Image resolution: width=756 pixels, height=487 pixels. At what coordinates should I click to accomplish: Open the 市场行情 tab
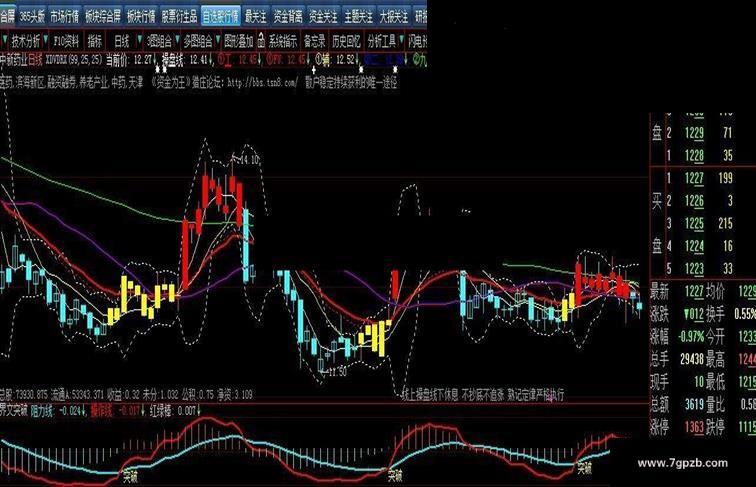pyautogui.click(x=65, y=17)
